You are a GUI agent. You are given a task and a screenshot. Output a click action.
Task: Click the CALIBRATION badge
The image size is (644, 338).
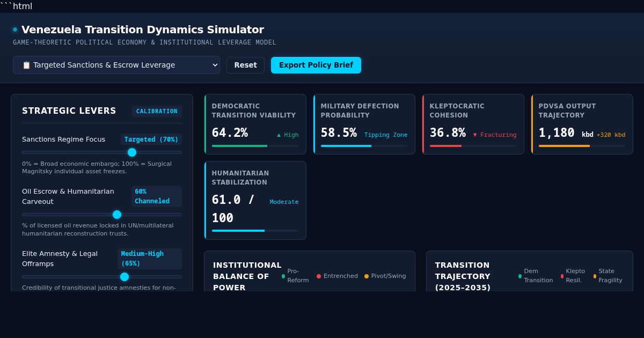[x=157, y=112]
